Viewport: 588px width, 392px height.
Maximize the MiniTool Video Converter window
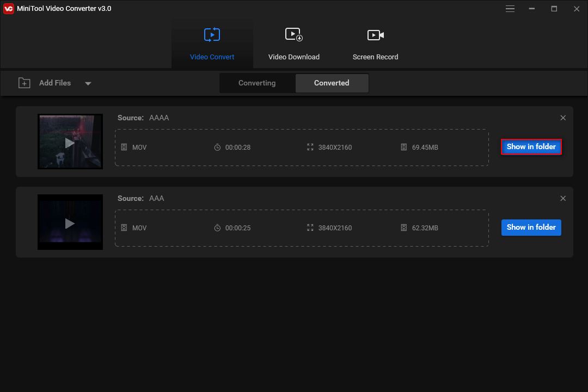554,9
